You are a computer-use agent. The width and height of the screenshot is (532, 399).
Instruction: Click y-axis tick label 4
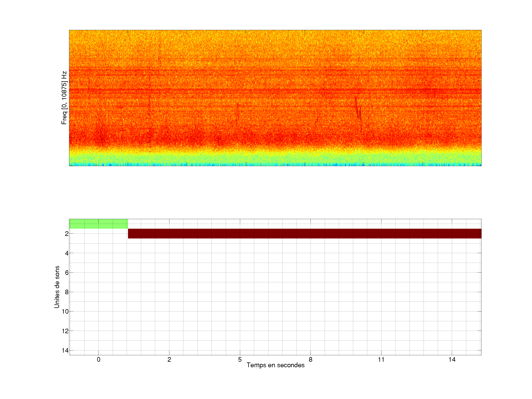[x=67, y=253]
